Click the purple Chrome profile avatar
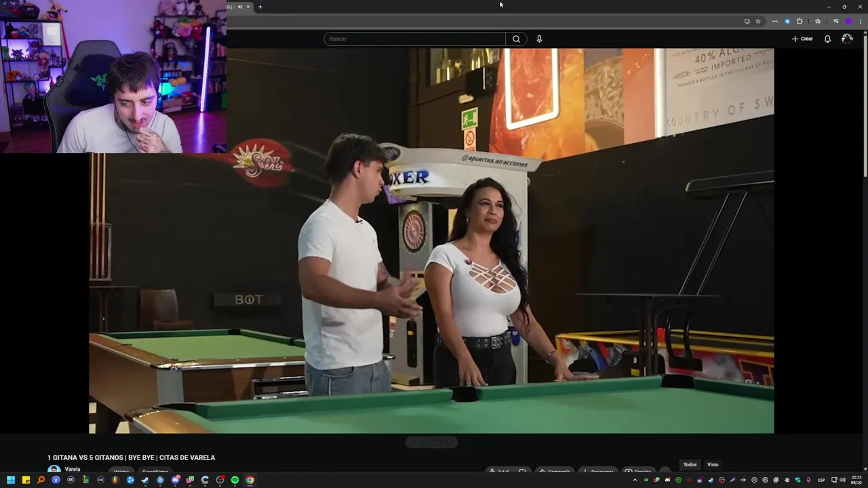Viewport: 868px width, 488px height. [848, 21]
